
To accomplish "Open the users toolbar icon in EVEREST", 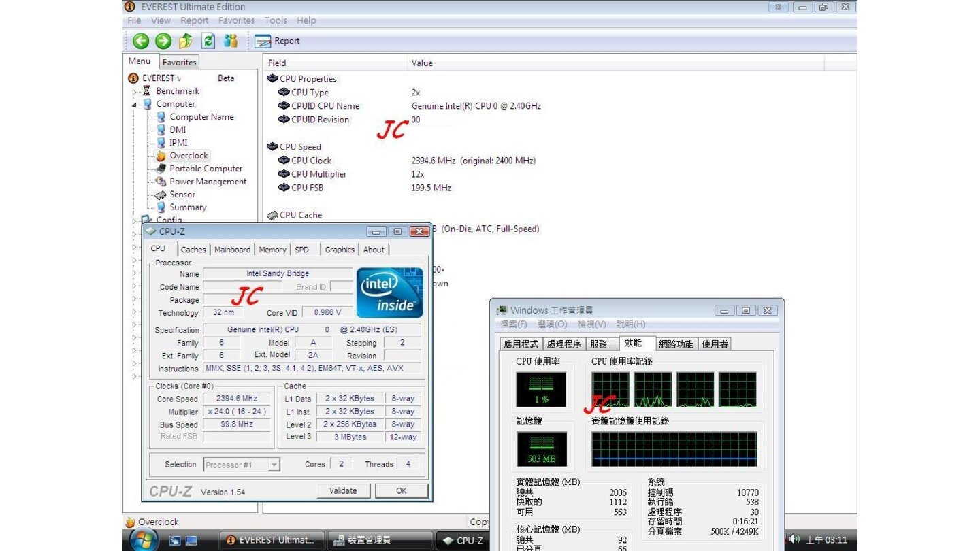I will (x=231, y=41).
